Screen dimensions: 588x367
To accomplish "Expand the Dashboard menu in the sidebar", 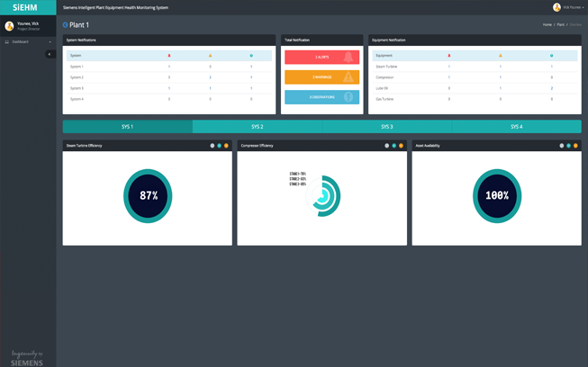I will pyautogui.click(x=27, y=42).
